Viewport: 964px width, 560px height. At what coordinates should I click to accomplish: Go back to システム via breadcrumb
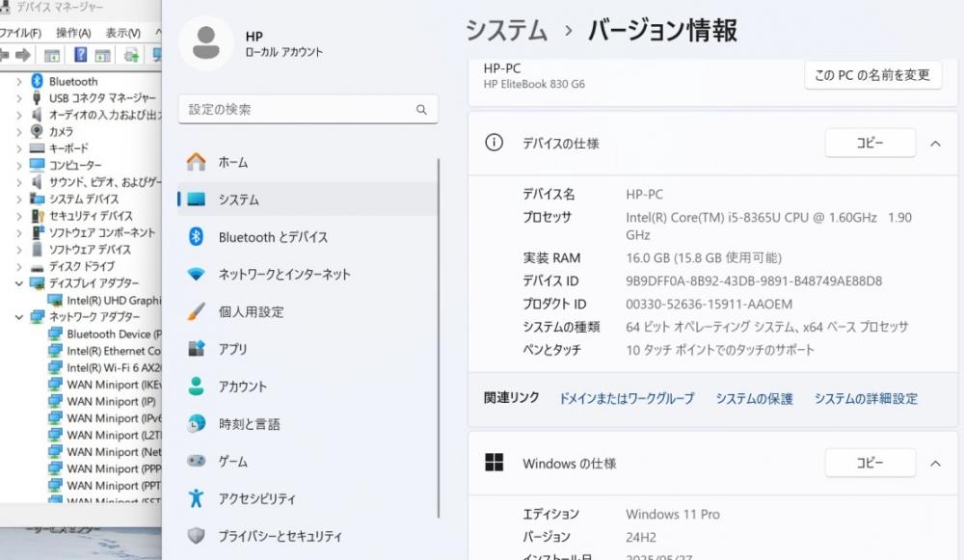pyautogui.click(x=506, y=30)
